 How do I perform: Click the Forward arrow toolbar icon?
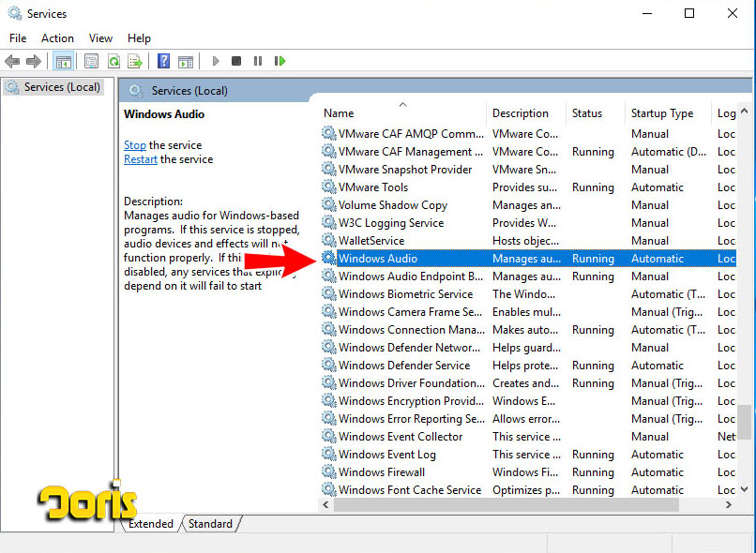(33, 61)
